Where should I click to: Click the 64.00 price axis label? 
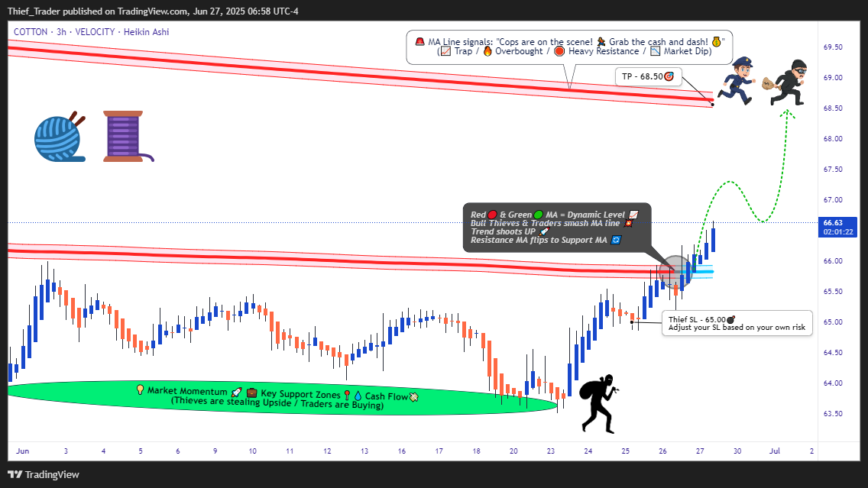(x=833, y=383)
